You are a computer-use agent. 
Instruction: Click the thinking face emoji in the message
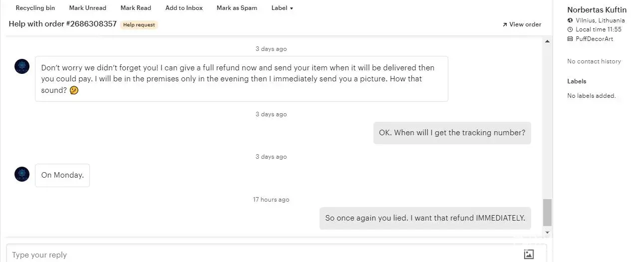74,90
